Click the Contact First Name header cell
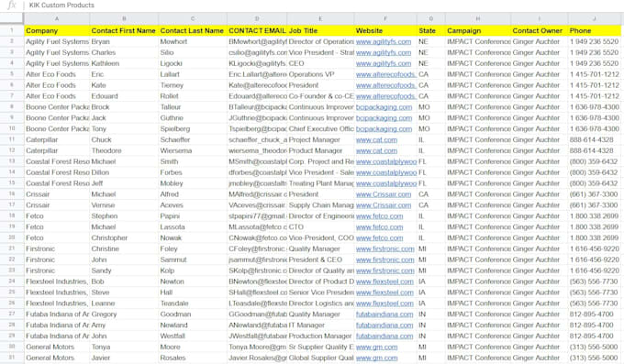 tap(124, 30)
